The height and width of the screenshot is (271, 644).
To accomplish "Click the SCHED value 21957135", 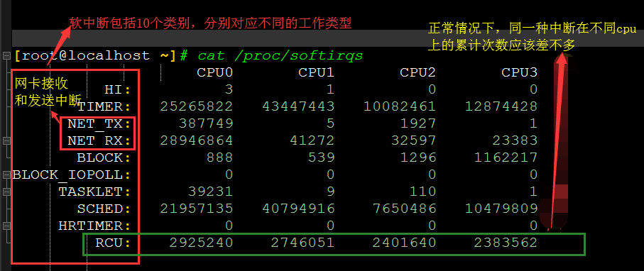I will (197, 209).
